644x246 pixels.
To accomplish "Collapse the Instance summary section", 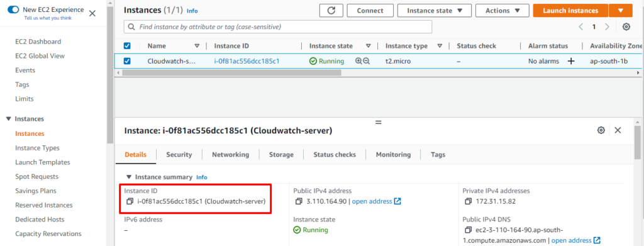I will 129,177.
